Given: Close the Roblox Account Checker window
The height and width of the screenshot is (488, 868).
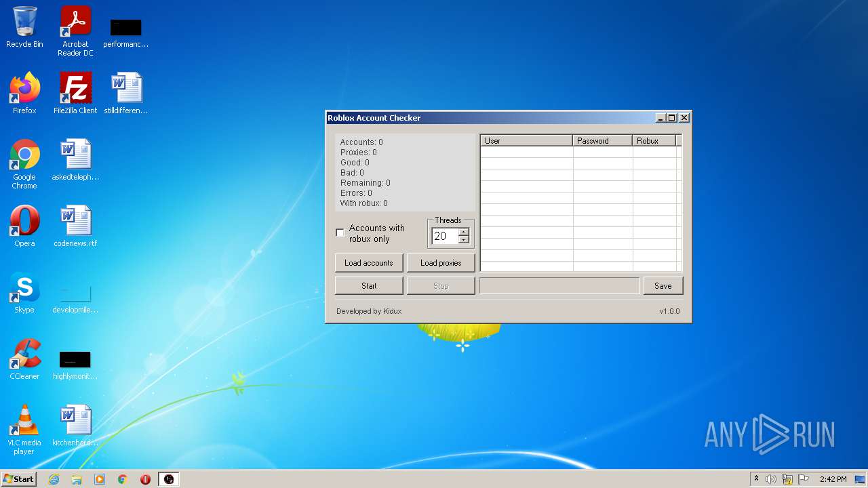Looking at the screenshot, I should tap(684, 118).
